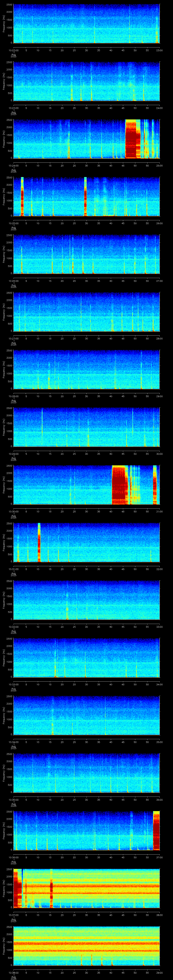Select the 10:31:00 time label
The height and width of the screenshot is (980, 173).
click(13, 569)
